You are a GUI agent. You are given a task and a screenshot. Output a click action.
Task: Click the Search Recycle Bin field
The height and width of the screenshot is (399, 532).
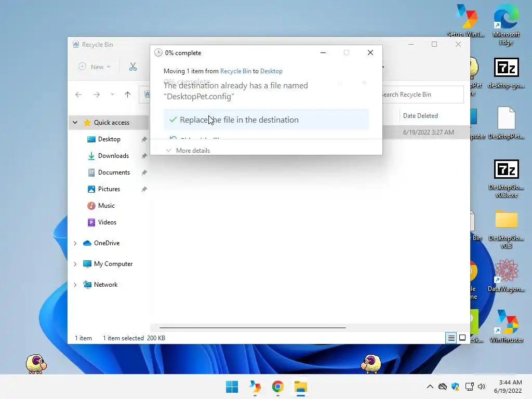[x=423, y=95]
